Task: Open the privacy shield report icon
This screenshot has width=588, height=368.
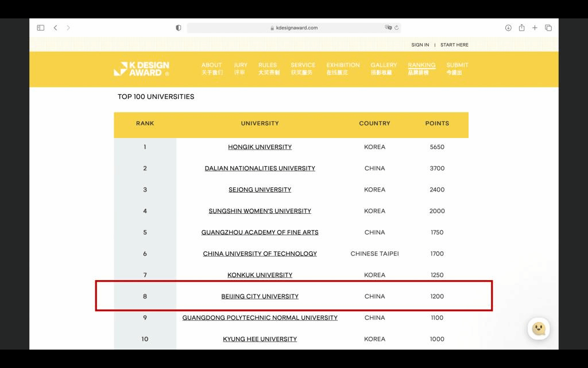Action: click(x=179, y=28)
